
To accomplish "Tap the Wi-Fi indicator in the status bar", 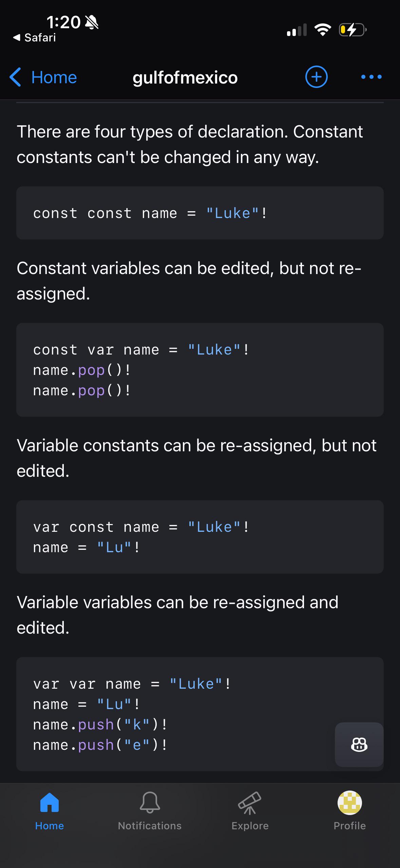I will tap(323, 30).
